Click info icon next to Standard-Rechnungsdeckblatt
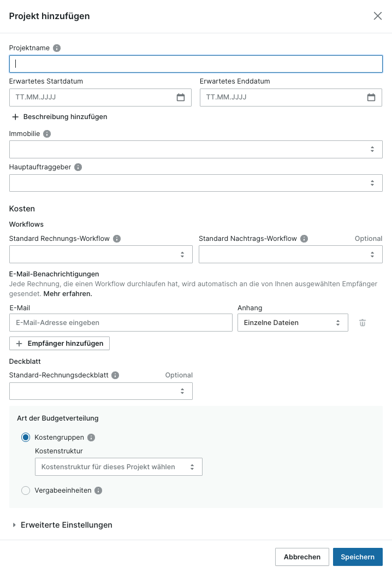Image resolution: width=392 pixels, height=573 pixels. coord(115,375)
